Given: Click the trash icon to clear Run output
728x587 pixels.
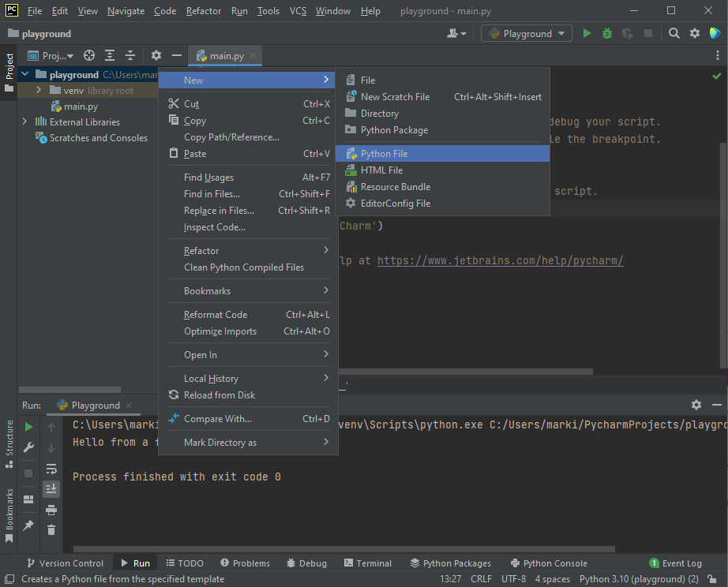Looking at the screenshot, I should [x=51, y=530].
